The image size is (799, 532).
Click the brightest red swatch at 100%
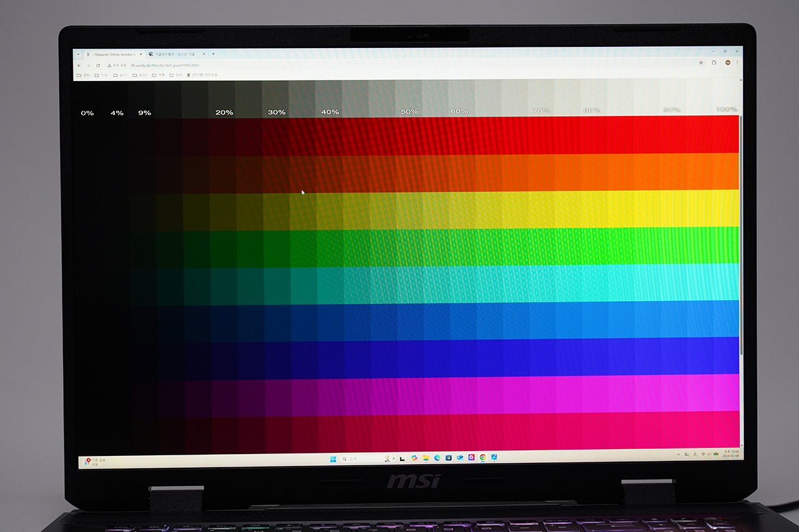pos(726,134)
